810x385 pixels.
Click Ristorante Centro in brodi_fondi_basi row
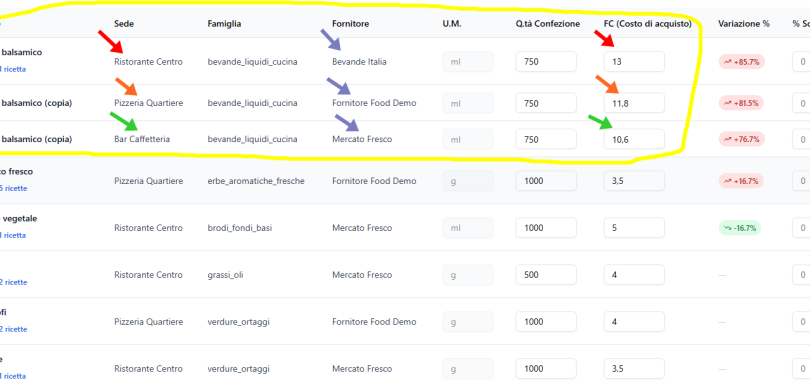148,228
